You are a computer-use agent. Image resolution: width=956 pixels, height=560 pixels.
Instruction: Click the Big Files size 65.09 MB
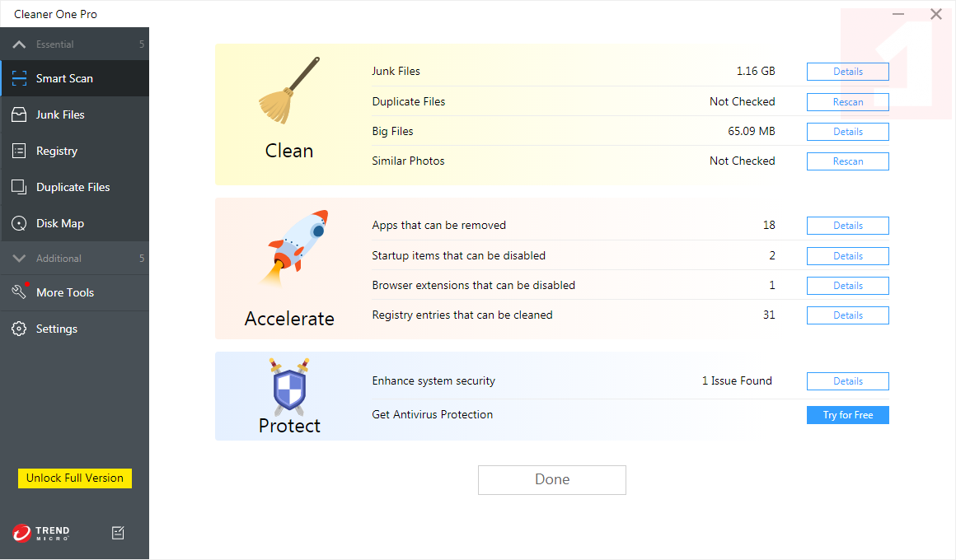pyautogui.click(x=751, y=131)
